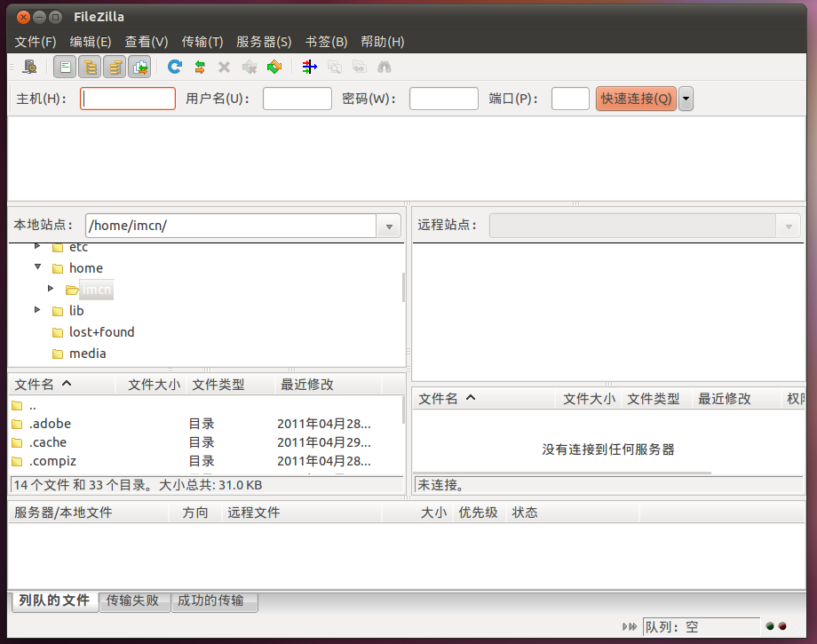Open the 帮助(H) menu

point(383,42)
